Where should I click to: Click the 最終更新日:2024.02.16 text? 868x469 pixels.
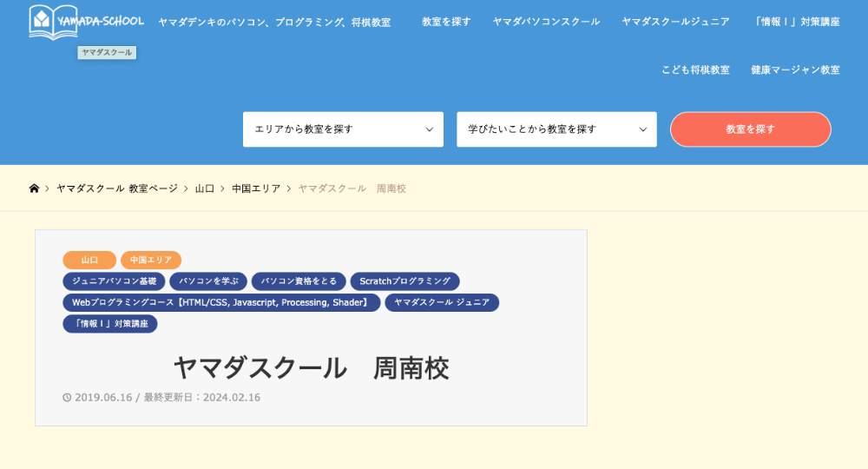[x=202, y=398]
